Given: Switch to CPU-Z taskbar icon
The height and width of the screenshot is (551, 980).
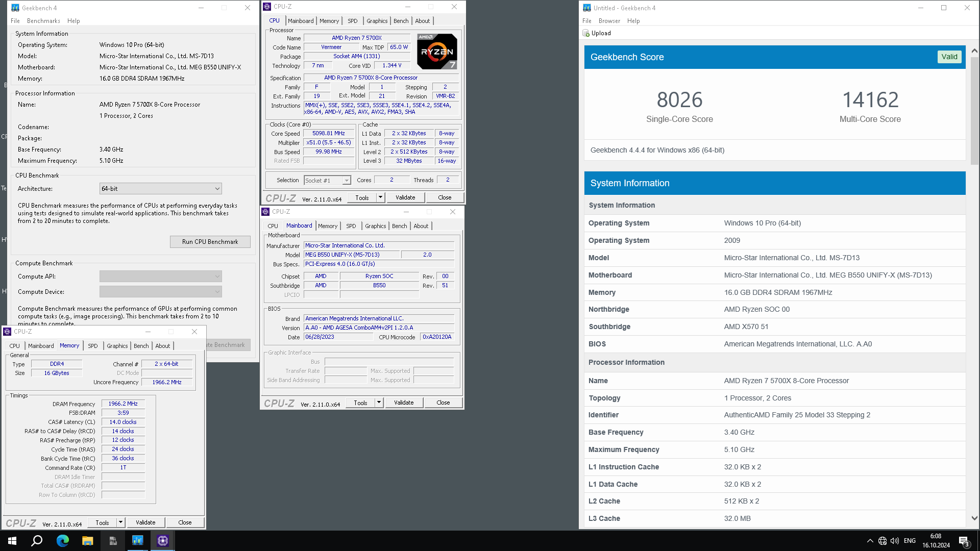Looking at the screenshot, I should click(x=163, y=541).
